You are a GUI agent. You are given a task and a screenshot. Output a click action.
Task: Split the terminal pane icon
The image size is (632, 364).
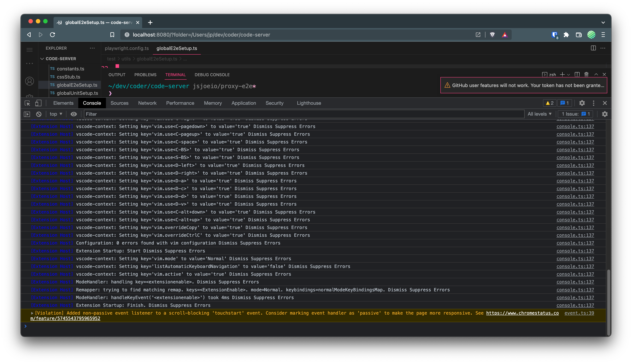pos(577,74)
